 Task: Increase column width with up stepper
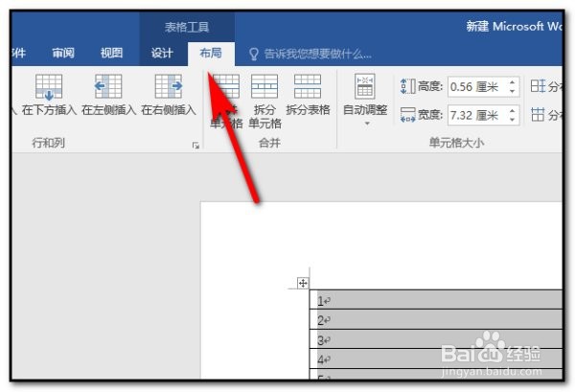(513, 111)
